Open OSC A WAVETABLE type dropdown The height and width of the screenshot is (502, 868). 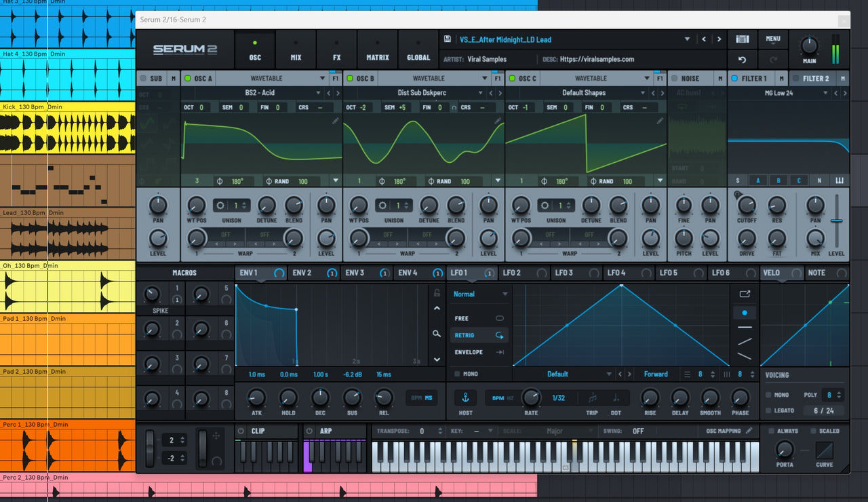[323, 79]
